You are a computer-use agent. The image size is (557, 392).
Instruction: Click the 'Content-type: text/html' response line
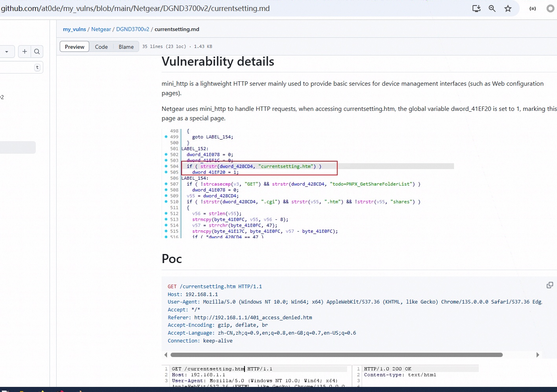400,375
